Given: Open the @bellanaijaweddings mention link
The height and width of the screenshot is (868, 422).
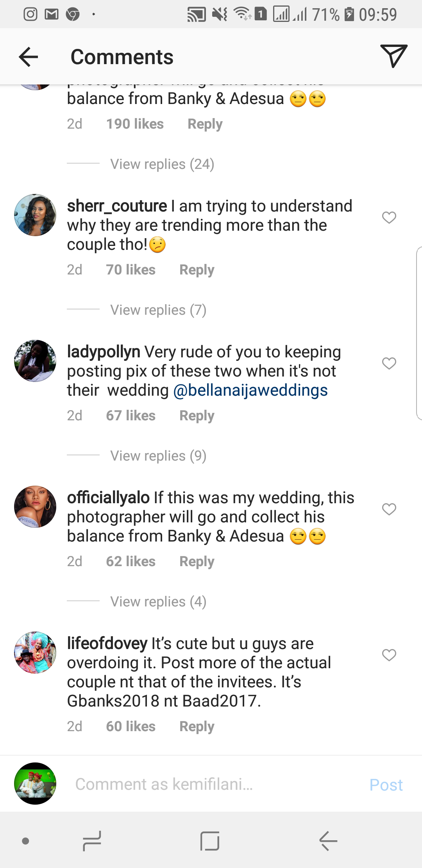Looking at the screenshot, I should pyautogui.click(x=250, y=390).
